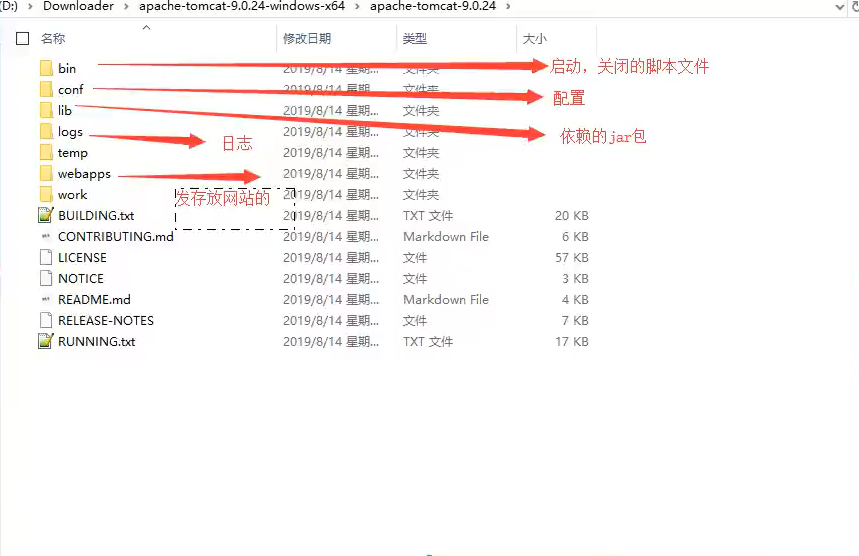Select the logs folder icon
Image resolution: width=859 pixels, height=556 pixels.
pyautogui.click(x=46, y=131)
